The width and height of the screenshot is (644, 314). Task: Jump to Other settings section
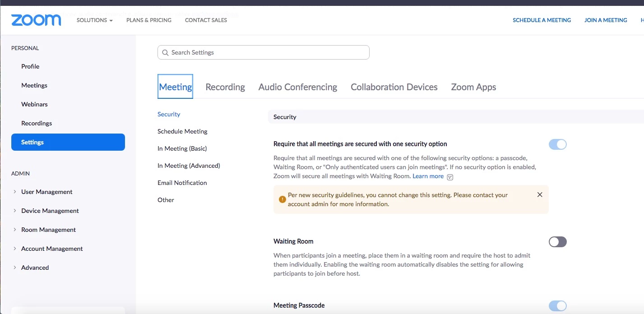coord(166,200)
